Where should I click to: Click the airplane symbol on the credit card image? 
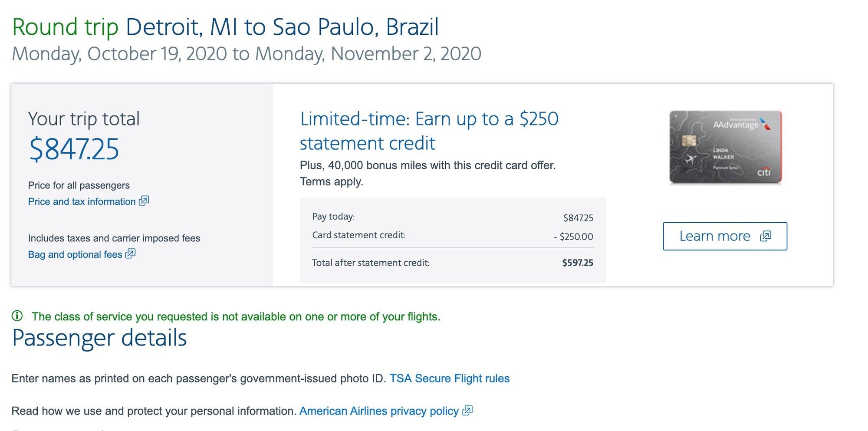coord(690,159)
